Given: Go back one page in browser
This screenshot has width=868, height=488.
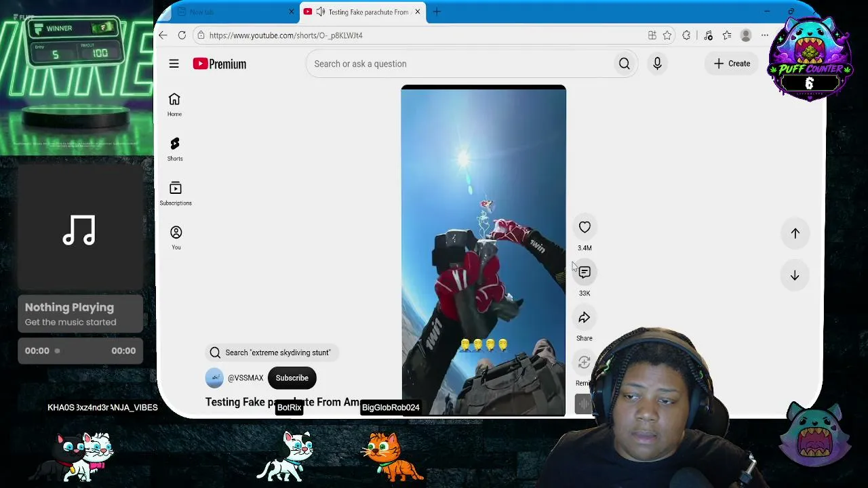Looking at the screenshot, I should 163,35.
